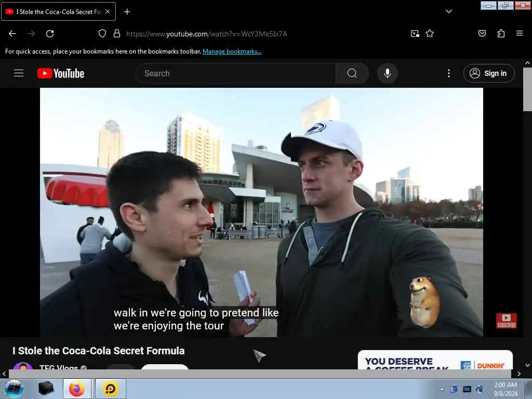The image size is (532, 399).
Task: Click the browser forward arrow
Action: (x=31, y=34)
